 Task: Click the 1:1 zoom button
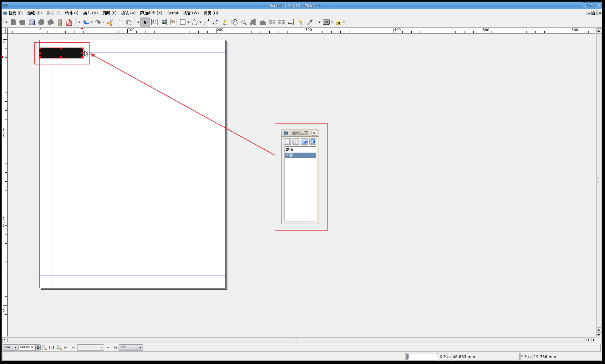tap(51, 347)
